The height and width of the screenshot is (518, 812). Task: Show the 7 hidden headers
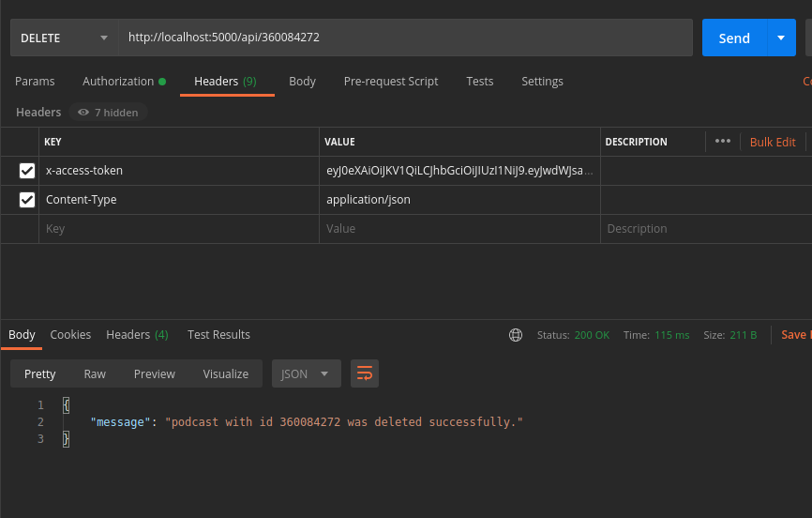coord(108,113)
